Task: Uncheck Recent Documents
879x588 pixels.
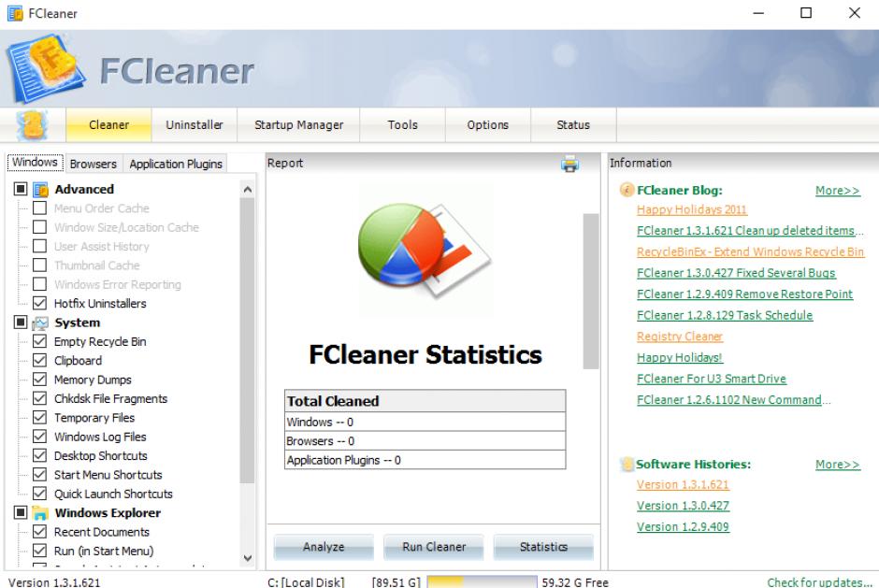Action: 40,532
